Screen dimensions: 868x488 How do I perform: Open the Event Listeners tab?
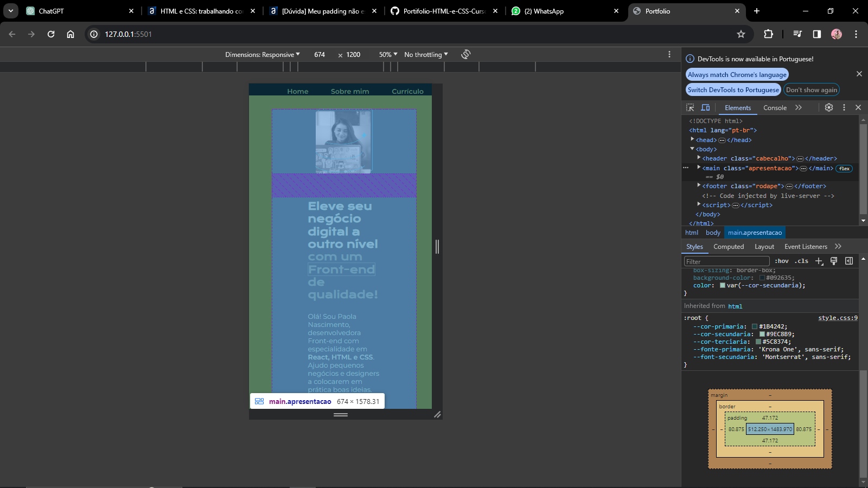(x=806, y=247)
